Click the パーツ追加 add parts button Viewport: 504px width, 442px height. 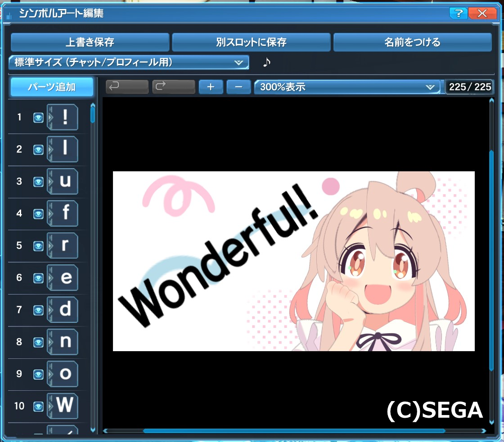(52, 87)
